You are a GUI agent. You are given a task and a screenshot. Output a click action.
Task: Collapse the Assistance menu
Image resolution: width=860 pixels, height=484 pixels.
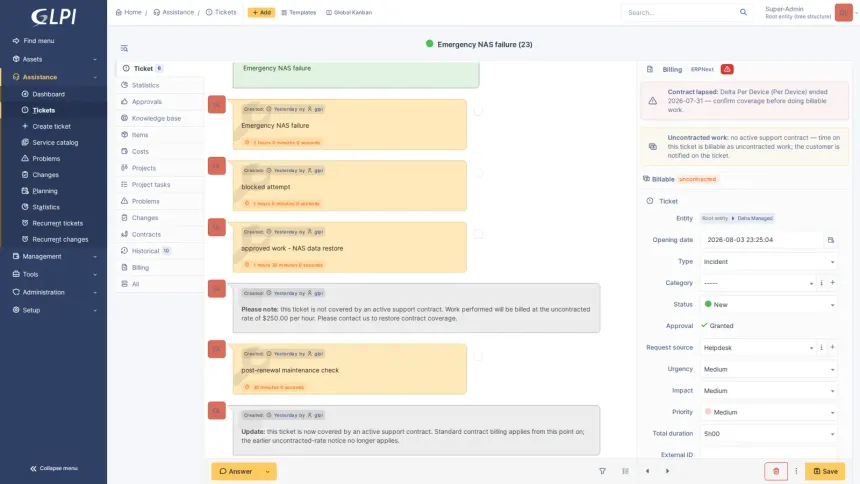pos(53,77)
